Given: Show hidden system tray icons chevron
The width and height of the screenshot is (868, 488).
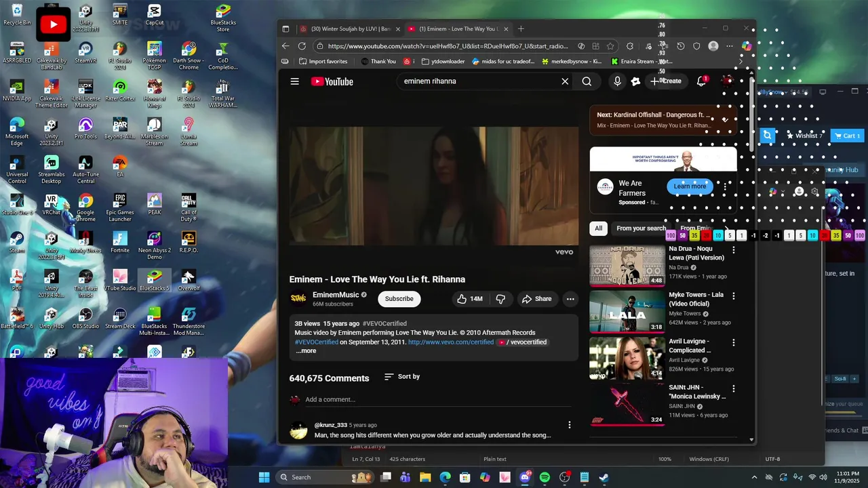Looking at the screenshot, I should [x=754, y=477].
